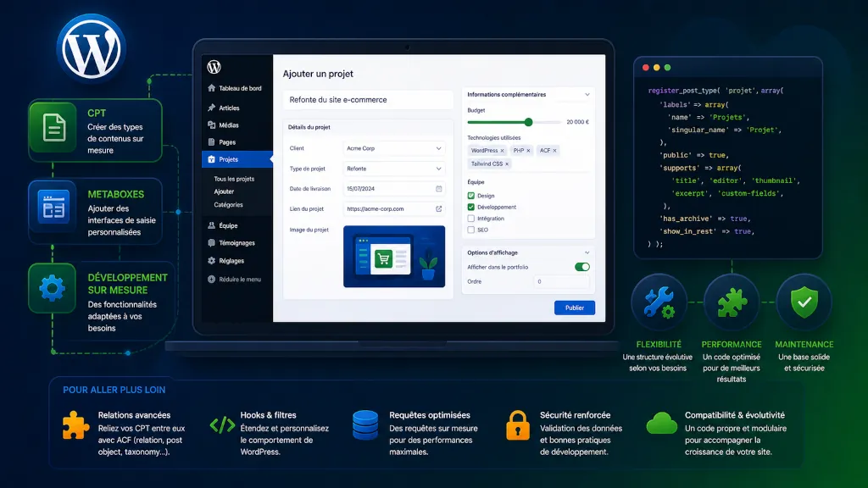
Task: Click the Performance puzzle icon
Action: click(732, 302)
